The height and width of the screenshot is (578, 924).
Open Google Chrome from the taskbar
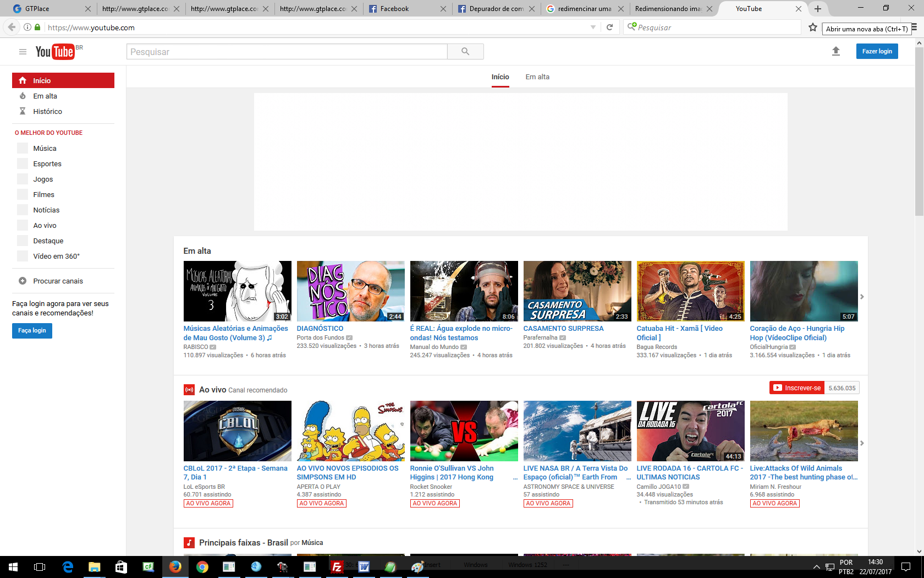point(202,566)
